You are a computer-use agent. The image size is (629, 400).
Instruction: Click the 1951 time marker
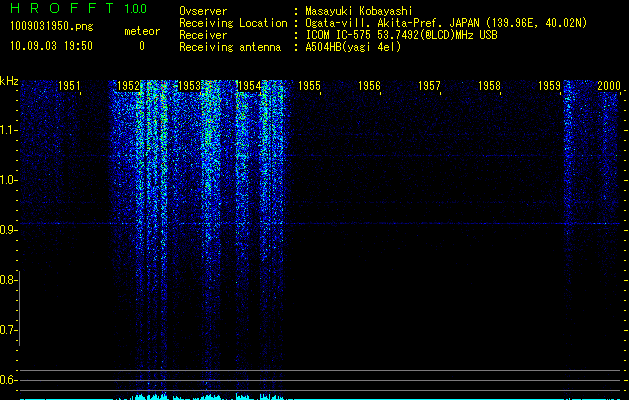pos(69,86)
